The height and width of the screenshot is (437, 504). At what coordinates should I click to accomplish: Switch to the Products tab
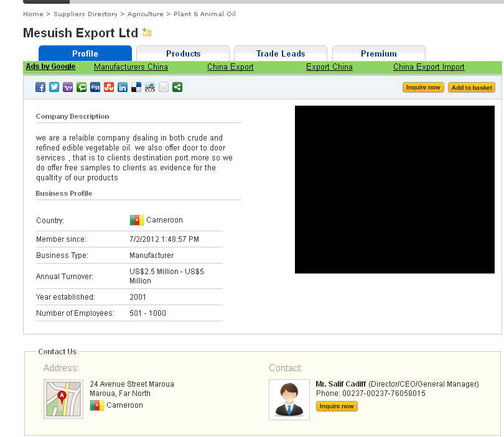click(183, 53)
